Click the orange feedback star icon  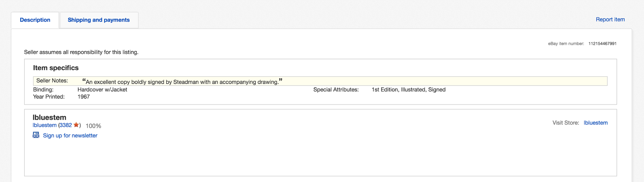click(76, 125)
